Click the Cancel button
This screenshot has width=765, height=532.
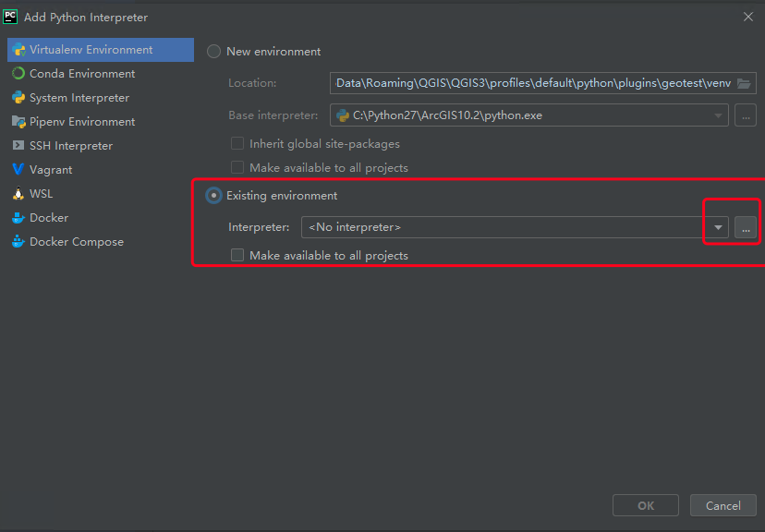coord(722,505)
